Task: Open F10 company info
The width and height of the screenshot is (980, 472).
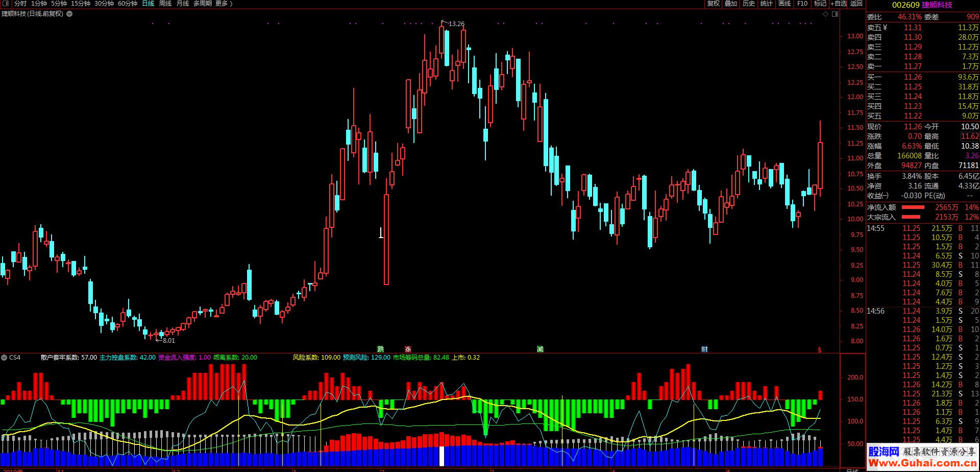Action: (802, 4)
